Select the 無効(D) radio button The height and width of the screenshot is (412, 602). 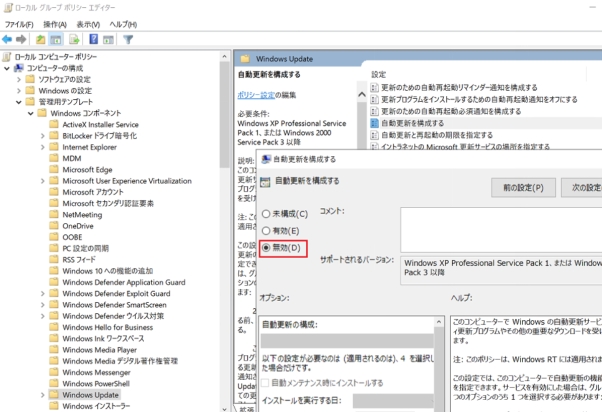(266, 248)
